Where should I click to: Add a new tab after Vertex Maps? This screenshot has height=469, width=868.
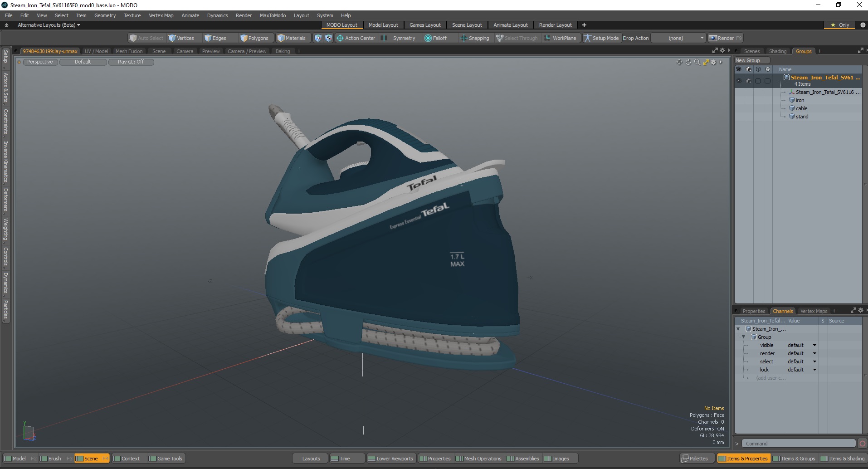(834, 311)
